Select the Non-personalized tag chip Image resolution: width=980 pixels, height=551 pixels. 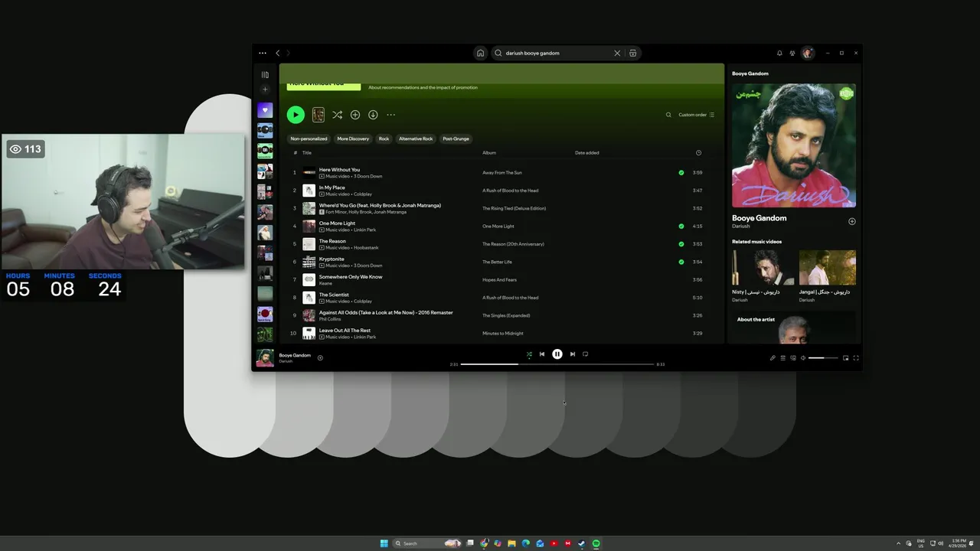pos(309,139)
